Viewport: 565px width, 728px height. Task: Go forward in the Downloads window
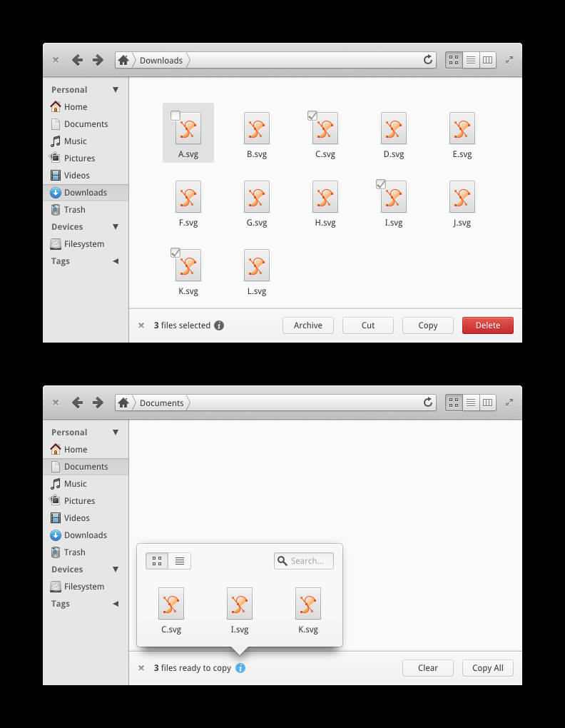click(x=98, y=60)
